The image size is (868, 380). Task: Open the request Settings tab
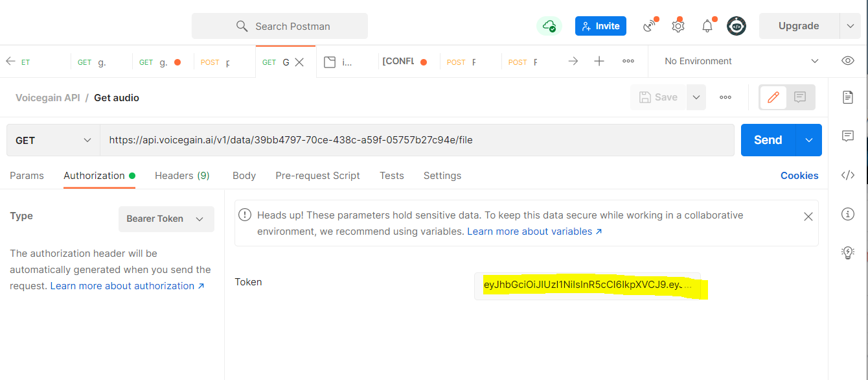(442, 176)
